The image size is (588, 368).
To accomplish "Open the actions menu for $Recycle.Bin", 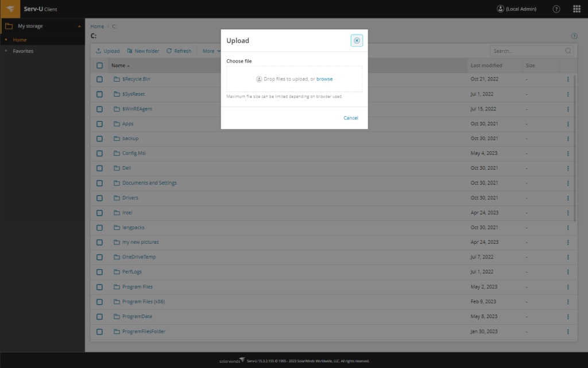I will point(568,79).
